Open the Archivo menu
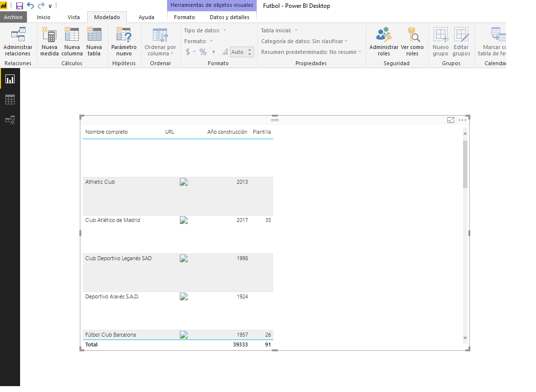The width and height of the screenshot is (536, 392). [13, 17]
